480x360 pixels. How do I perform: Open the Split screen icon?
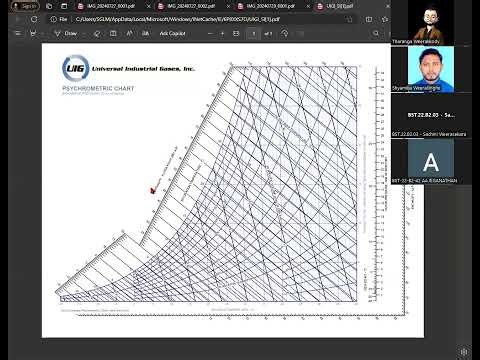click(369, 19)
